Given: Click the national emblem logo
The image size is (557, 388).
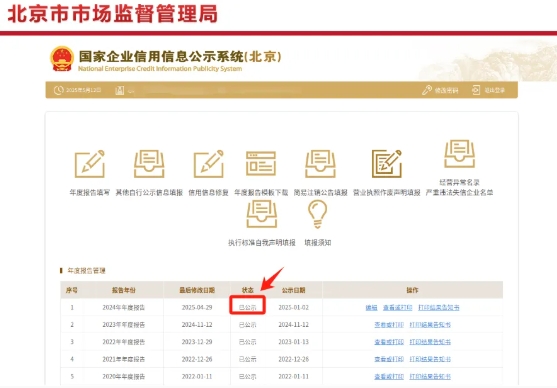Looking at the screenshot, I should (62, 59).
